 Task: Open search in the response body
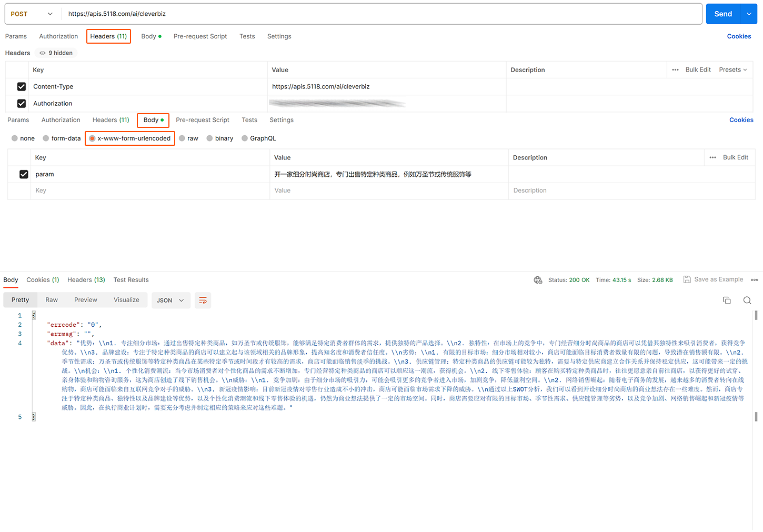point(747,300)
